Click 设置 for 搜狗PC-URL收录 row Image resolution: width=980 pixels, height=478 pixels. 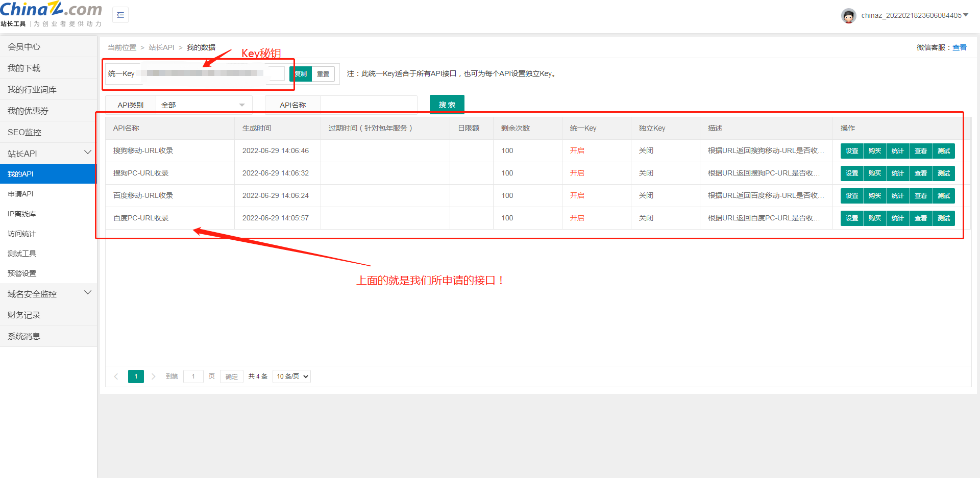coord(852,173)
